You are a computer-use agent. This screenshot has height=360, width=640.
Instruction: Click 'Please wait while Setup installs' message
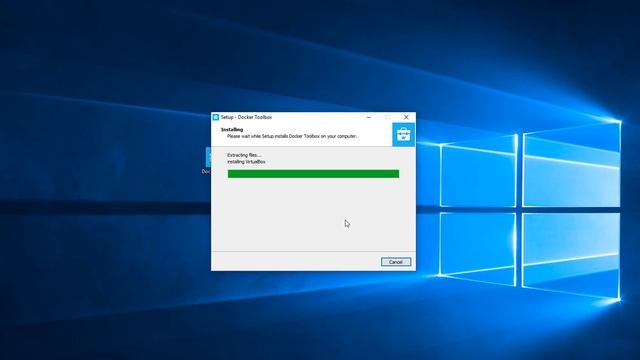click(x=292, y=136)
